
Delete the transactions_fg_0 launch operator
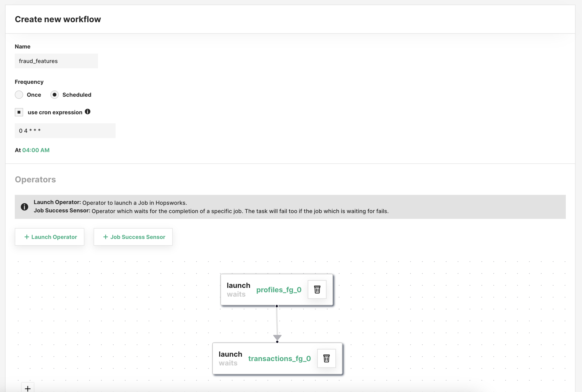pyautogui.click(x=326, y=358)
